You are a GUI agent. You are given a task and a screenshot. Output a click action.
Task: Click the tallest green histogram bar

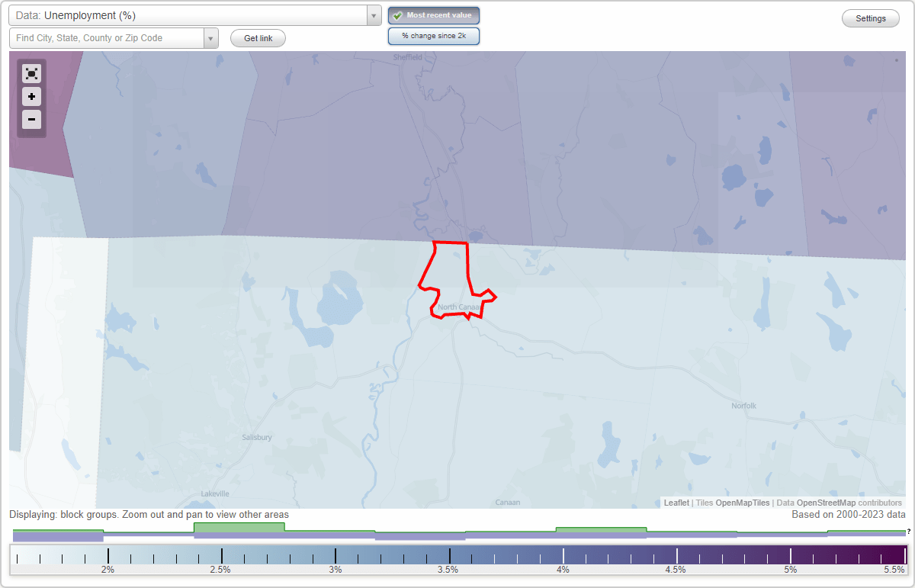coord(239,528)
